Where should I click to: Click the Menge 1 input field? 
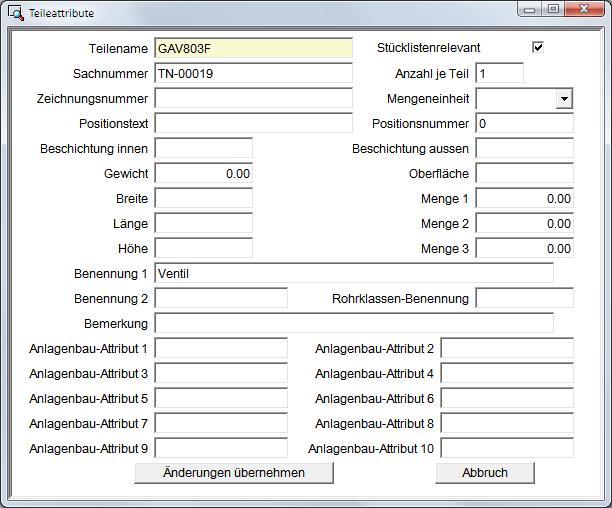524,198
